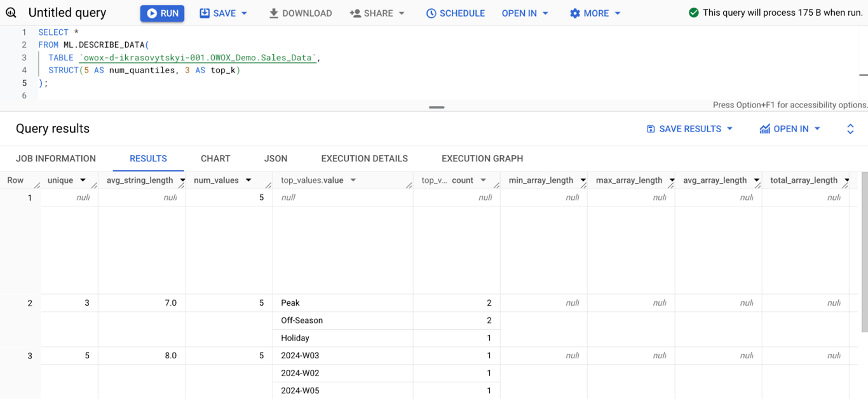Open num_values column menu arrow
Viewport: 868px width, 399px height.
pos(248,180)
